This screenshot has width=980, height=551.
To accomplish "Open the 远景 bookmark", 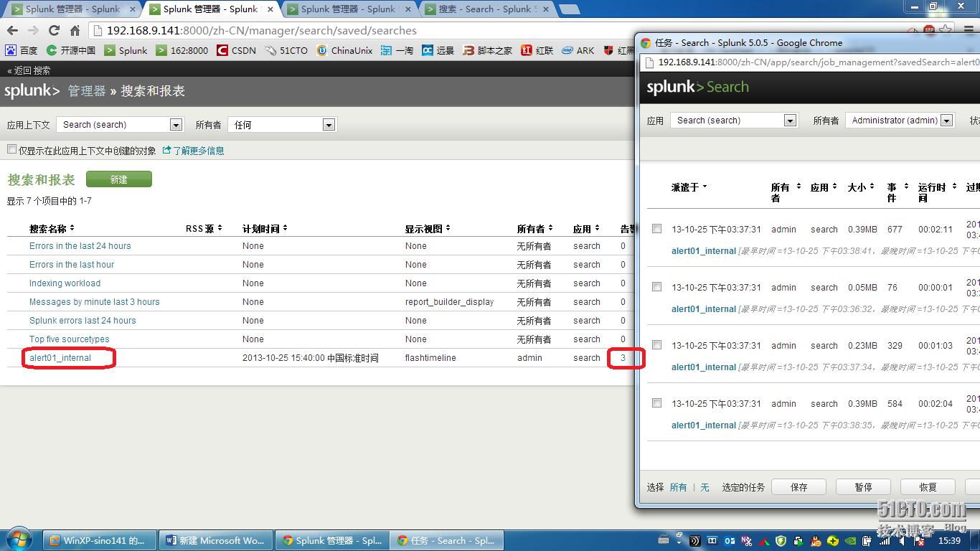I will 438,50.
